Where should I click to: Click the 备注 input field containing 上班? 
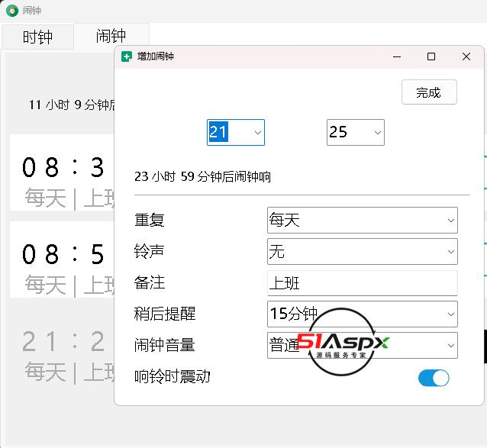click(x=362, y=283)
